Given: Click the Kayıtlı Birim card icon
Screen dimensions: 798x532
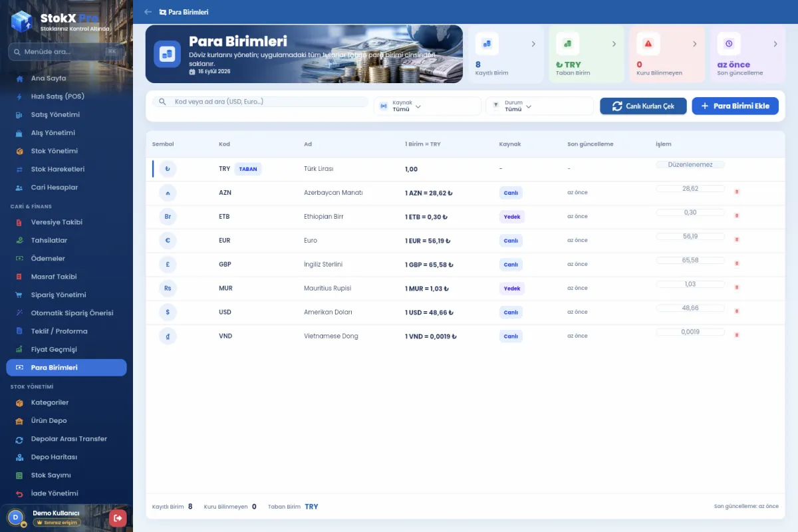Looking at the screenshot, I should pyautogui.click(x=487, y=44).
